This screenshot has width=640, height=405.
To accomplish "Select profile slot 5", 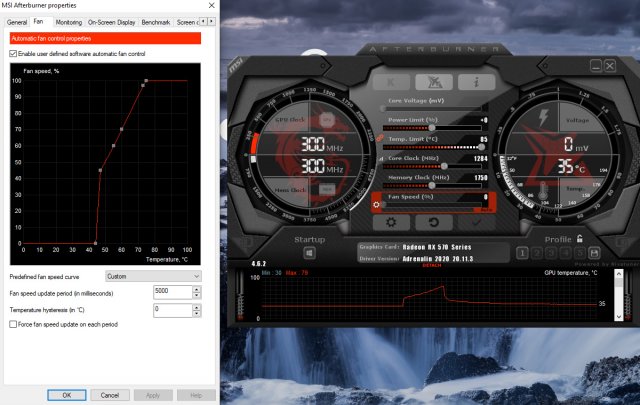I will click(x=580, y=253).
